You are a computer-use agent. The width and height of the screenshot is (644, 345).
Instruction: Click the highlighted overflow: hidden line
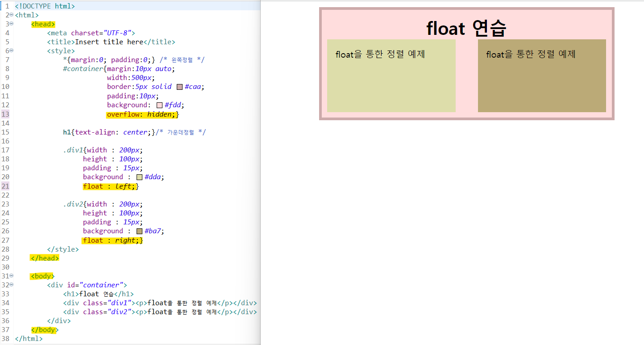point(142,114)
